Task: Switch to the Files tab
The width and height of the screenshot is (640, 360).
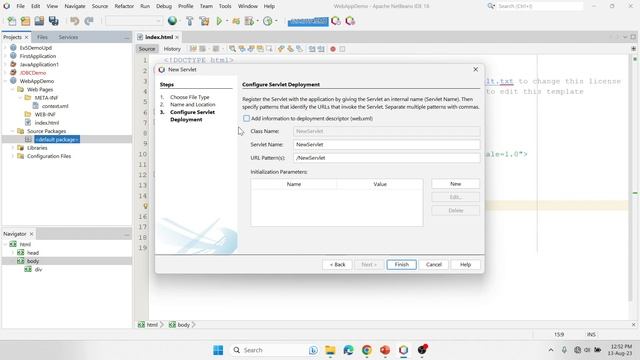Action: [42, 37]
